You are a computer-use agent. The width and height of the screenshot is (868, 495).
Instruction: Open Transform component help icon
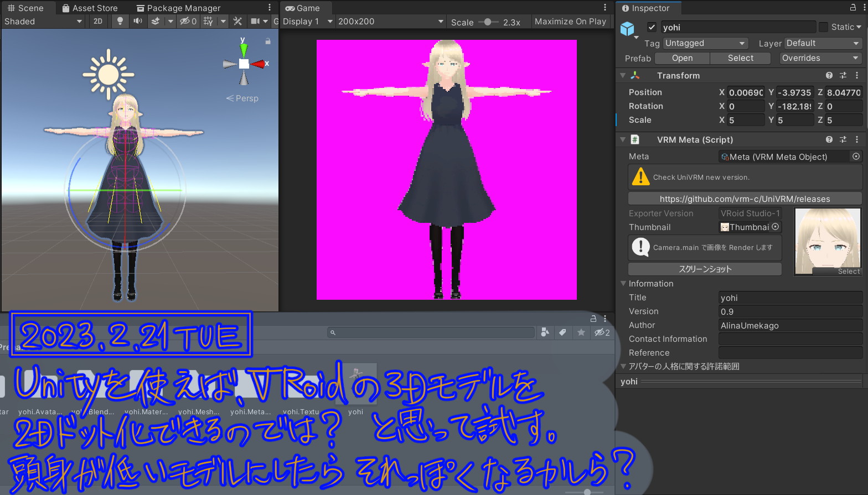(829, 75)
